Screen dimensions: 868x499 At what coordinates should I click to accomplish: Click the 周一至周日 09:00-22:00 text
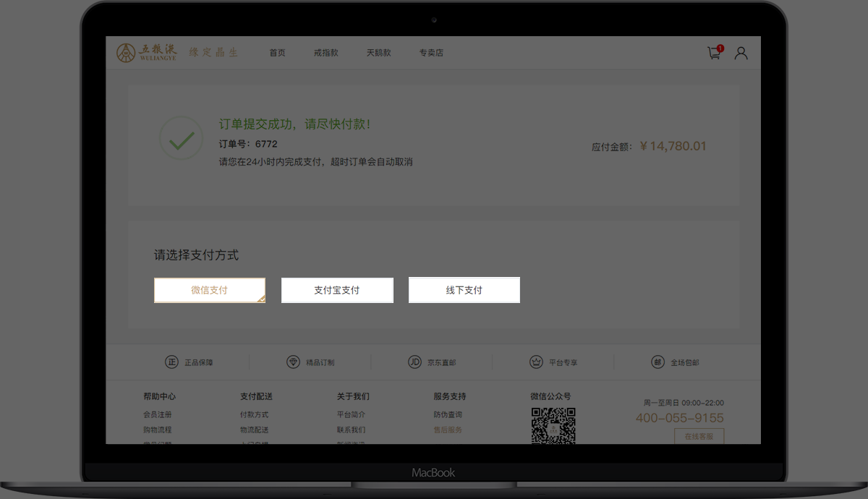pos(684,403)
